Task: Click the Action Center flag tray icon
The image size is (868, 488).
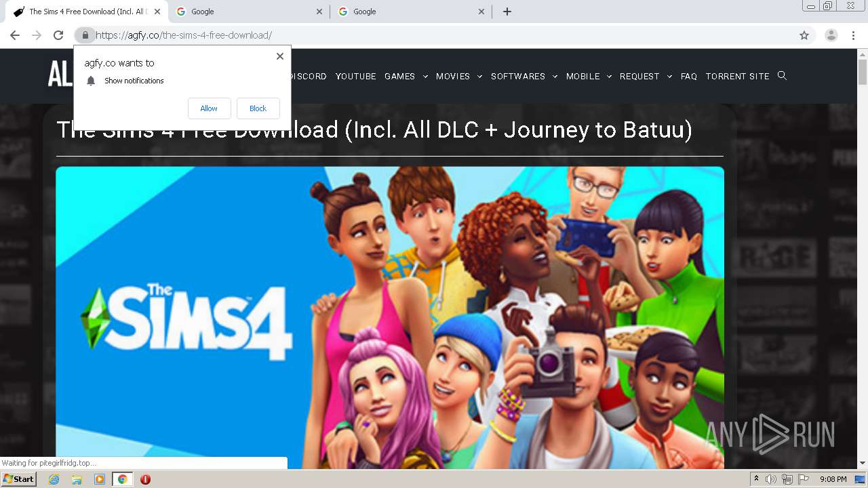Action: point(804,479)
